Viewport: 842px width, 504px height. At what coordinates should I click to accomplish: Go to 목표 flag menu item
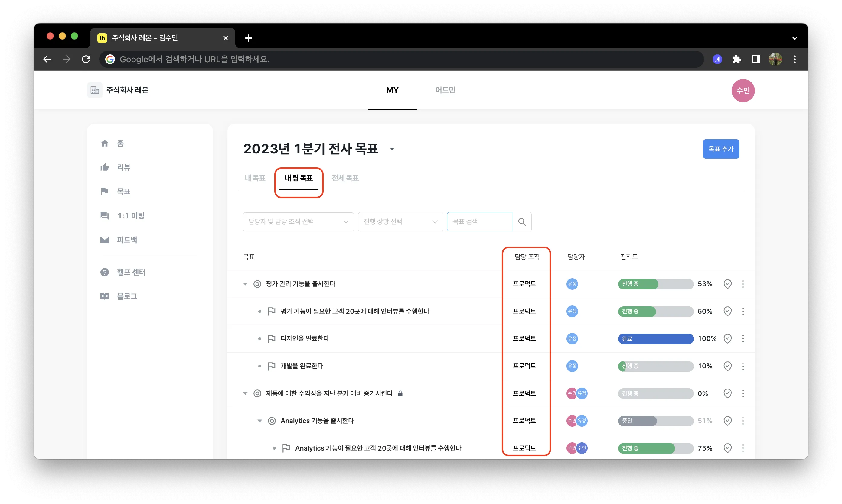(116, 192)
